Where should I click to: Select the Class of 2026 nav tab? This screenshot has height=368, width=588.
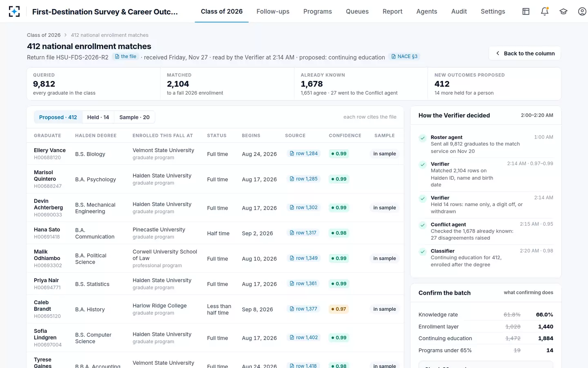222,11
